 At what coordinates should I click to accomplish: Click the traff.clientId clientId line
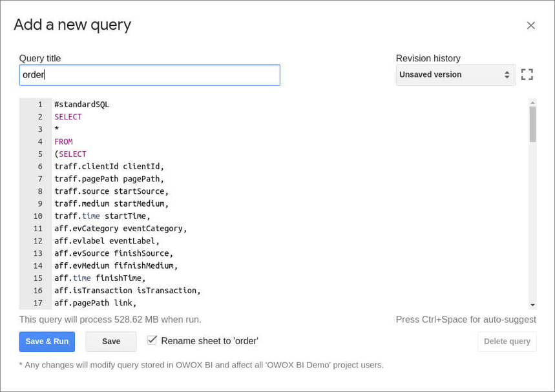(109, 167)
